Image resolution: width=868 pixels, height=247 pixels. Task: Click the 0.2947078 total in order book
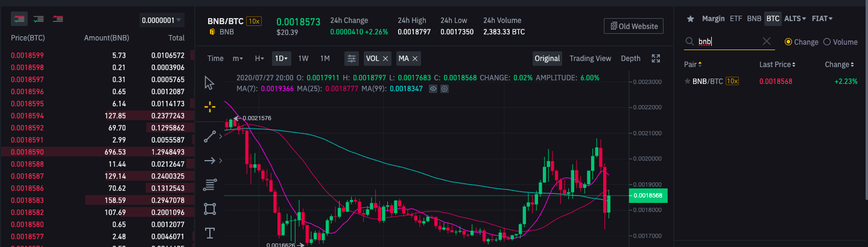(168, 200)
